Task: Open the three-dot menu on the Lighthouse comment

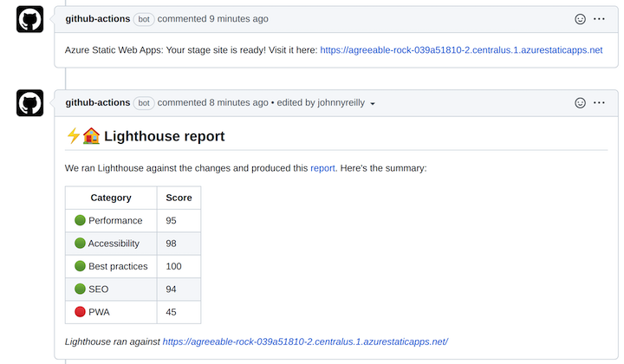Action: click(600, 103)
